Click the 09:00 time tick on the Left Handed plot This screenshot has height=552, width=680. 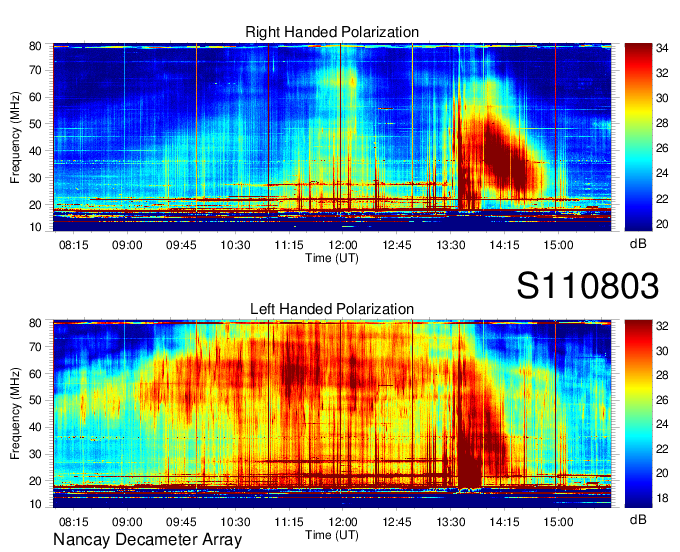127,522
